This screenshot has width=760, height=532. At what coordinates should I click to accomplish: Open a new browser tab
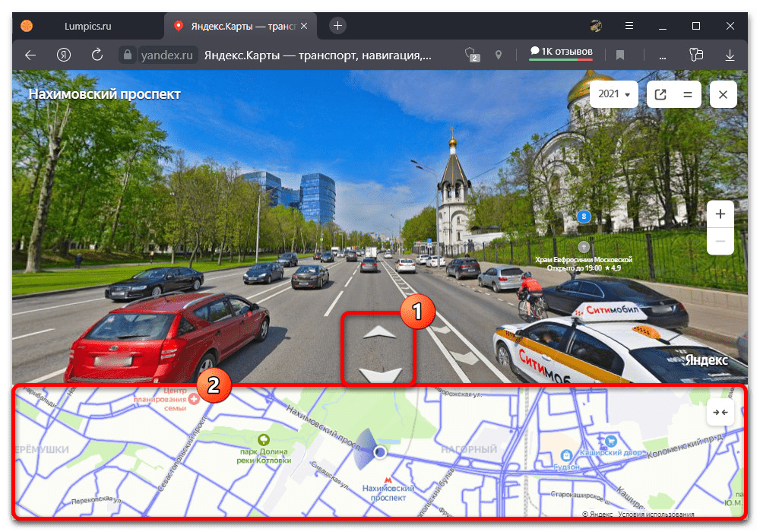(338, 26)
